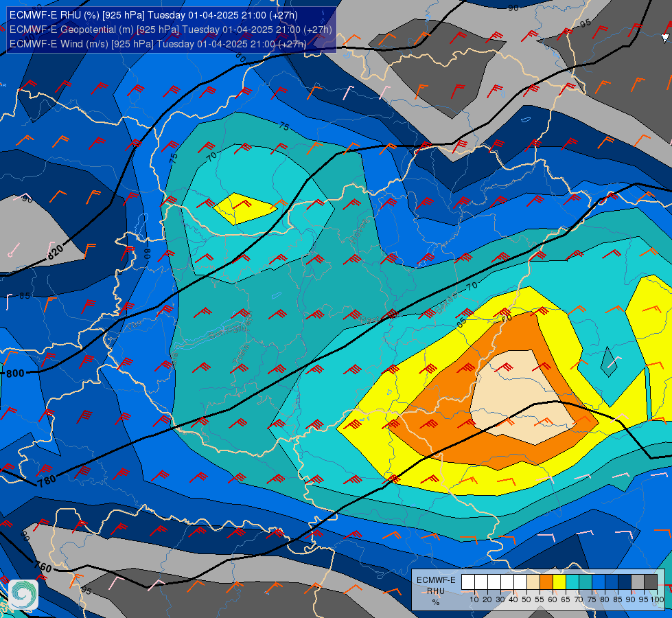Click the "780" geopotential contour label
The image size is (672, 618).
pyautogui.click(x=47, y=481)
